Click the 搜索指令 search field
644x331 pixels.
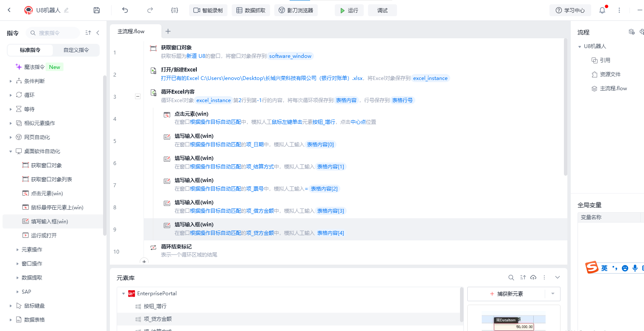point(53,33)
